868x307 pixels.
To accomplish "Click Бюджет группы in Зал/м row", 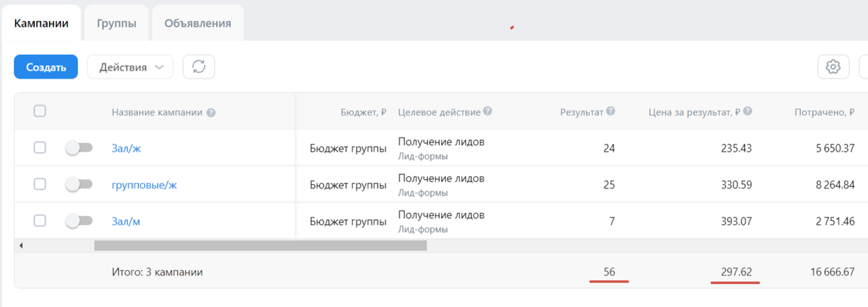I will [348, 221].
